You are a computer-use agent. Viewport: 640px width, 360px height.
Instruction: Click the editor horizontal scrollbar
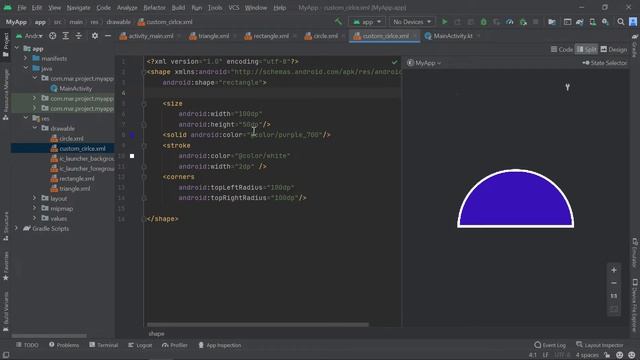click(x=258, y=324)
